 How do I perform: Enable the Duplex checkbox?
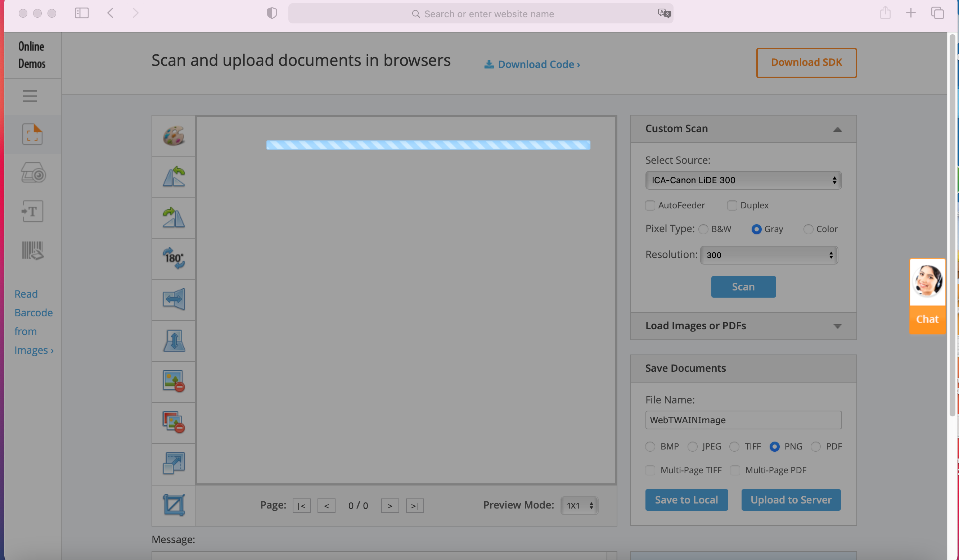pos(732,206)
